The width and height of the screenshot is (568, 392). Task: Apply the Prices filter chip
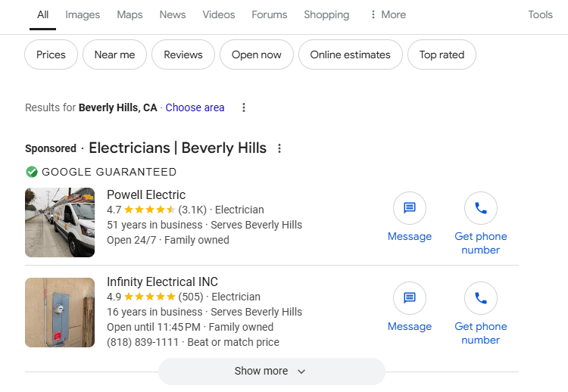(x=51, y=54)
